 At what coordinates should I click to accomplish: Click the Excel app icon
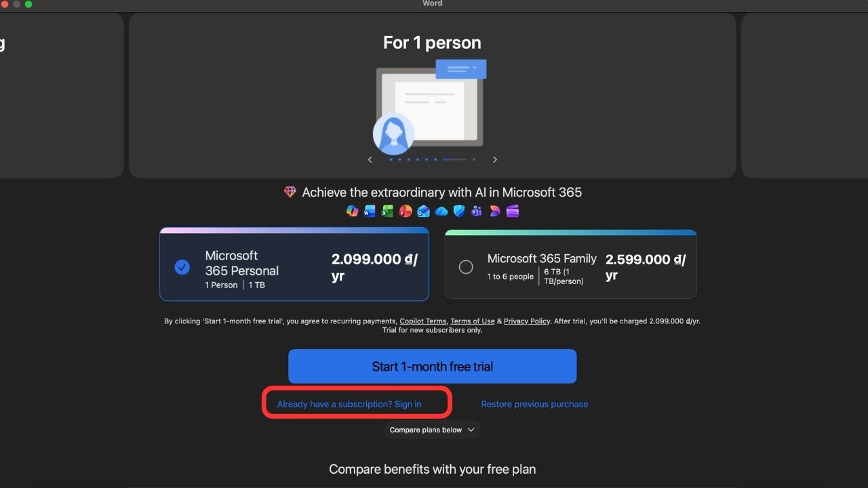pos(387,211)
